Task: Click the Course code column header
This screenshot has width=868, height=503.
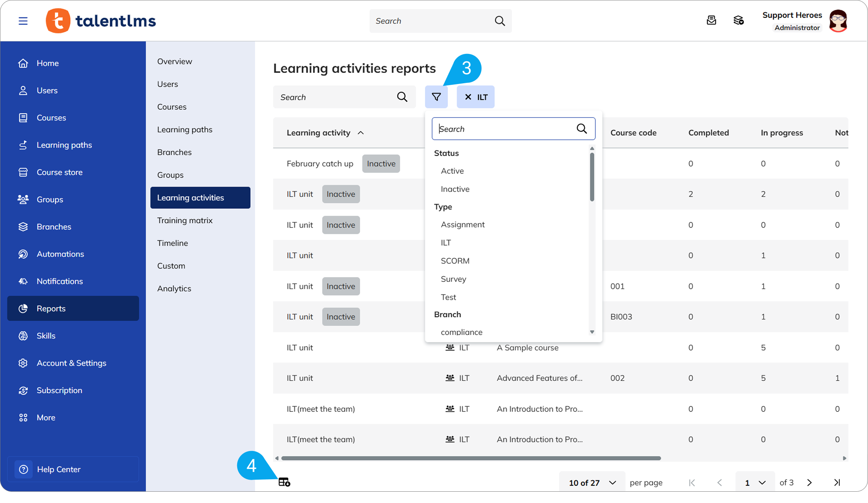Action: [633, 133]
